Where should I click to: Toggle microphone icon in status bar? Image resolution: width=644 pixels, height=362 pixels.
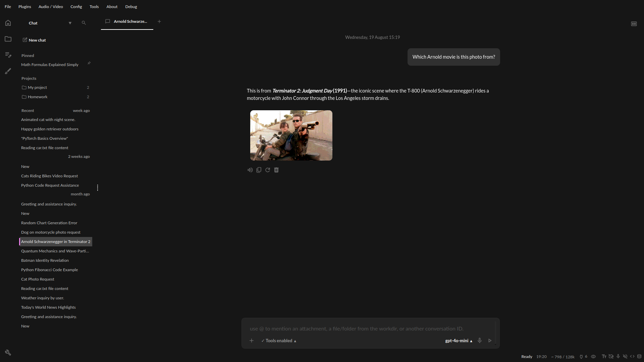[x=618, y=357]
